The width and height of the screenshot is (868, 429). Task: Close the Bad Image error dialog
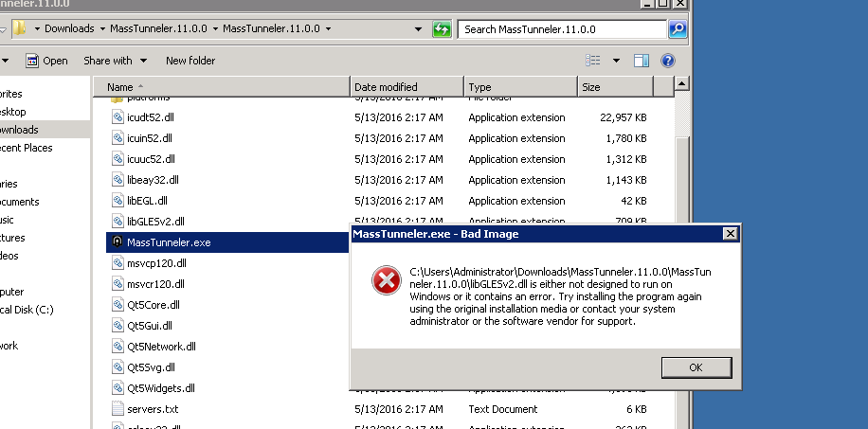tap(731, 234)
